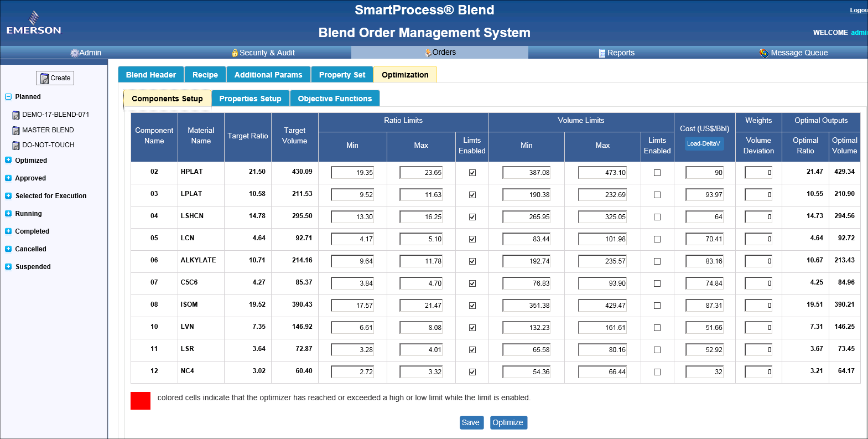Click the MASTER BLEND document icon
This screenshot has height=439, width=868.
tap(16, 131)
